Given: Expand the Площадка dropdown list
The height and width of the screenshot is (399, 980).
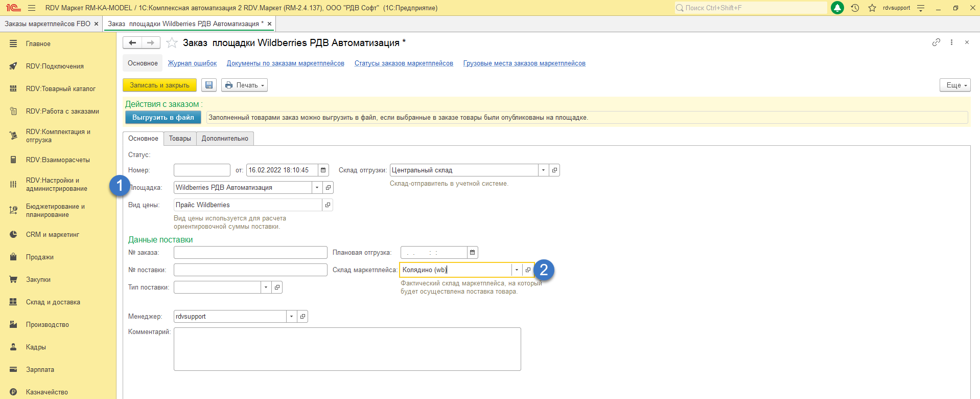Looking at the screenshot, I should 317,188.
